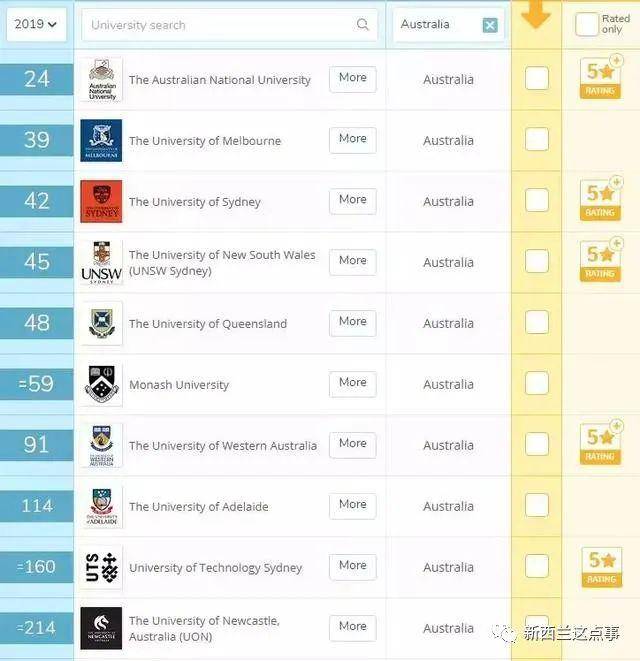This screenshot has height=661, width=640.
Task: Open The University of Adelaide link
Action: click(199, 507)
